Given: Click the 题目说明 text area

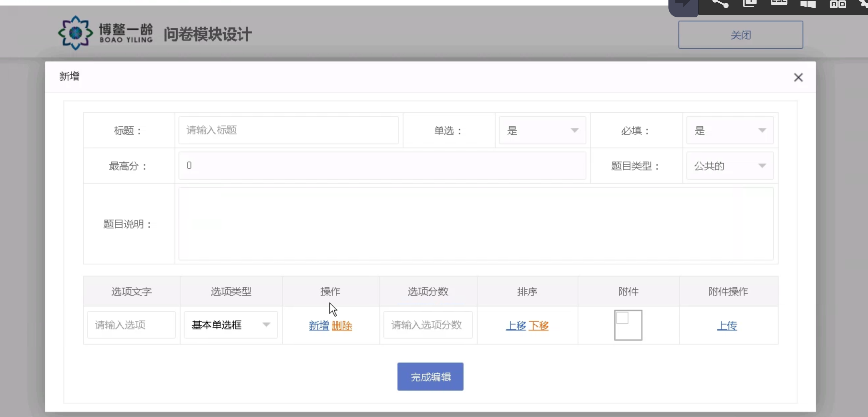Looking at the screenshot, I should point(476,224).
